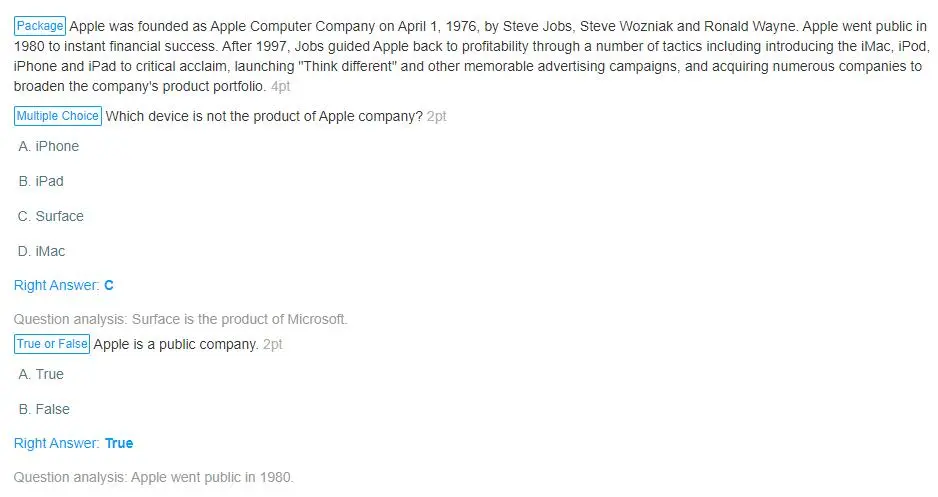Screen dimensions: 938x497
Task: Click the 4pt score label
Action: (x=280, y=87)
